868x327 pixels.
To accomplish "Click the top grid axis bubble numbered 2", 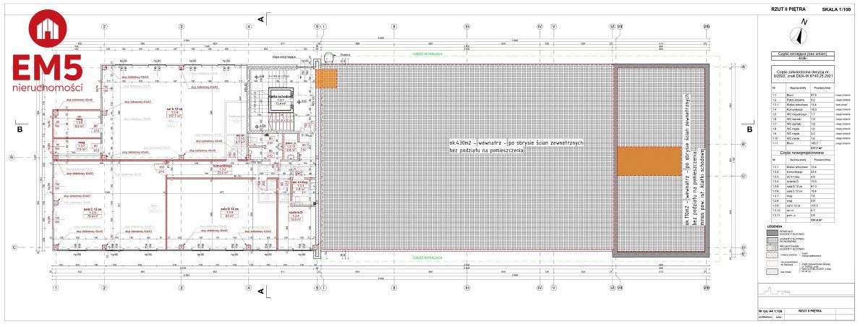I will [104, 26].
